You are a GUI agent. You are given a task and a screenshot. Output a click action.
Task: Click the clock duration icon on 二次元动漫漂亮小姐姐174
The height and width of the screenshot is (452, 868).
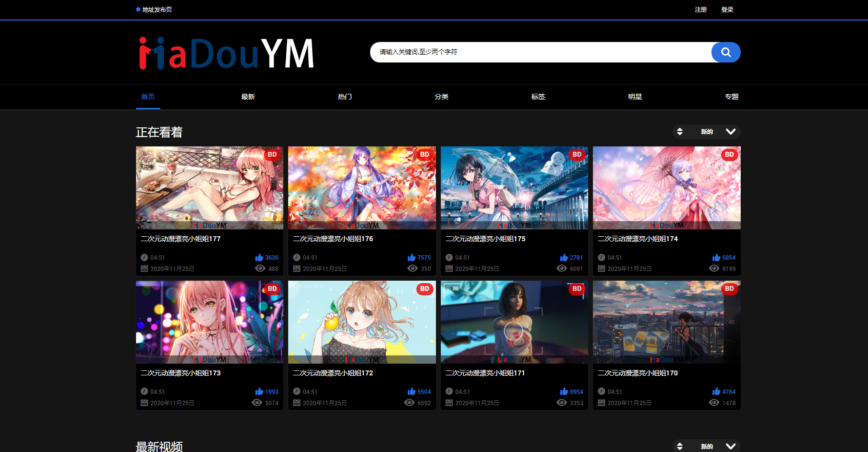coord(601,257)
